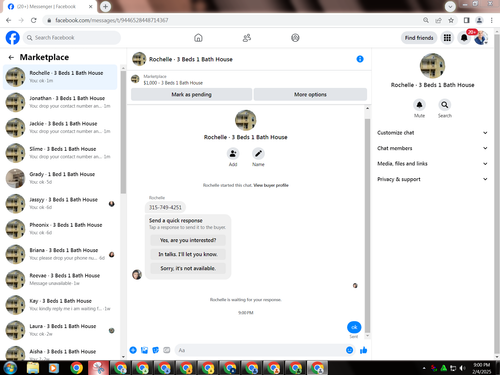Search in conversation with magnifier icon
The image size is (500, 375).
(x=445, y=105)
